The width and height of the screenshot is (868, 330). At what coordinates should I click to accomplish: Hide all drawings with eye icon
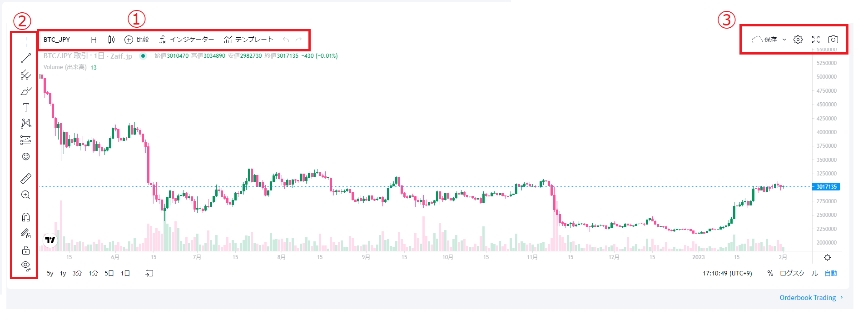click(x=26, y=265)
